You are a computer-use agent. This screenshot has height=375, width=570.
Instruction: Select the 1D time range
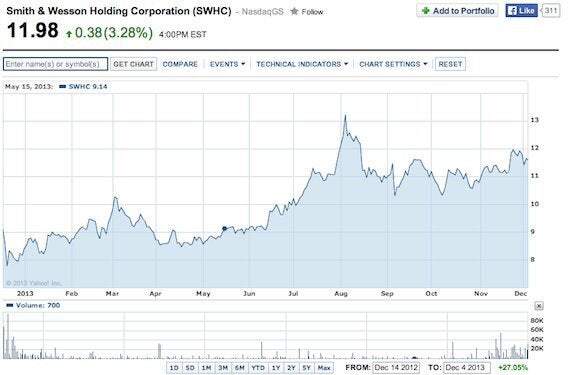coord(174,368)
